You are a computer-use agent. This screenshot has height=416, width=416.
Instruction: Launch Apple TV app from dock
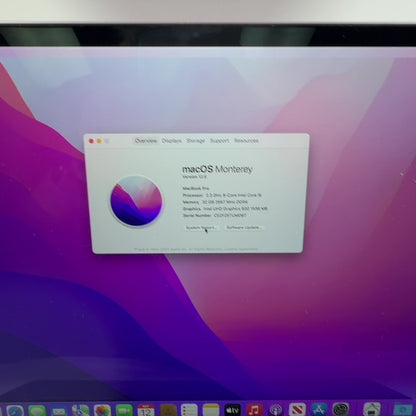tap(232, 410)
